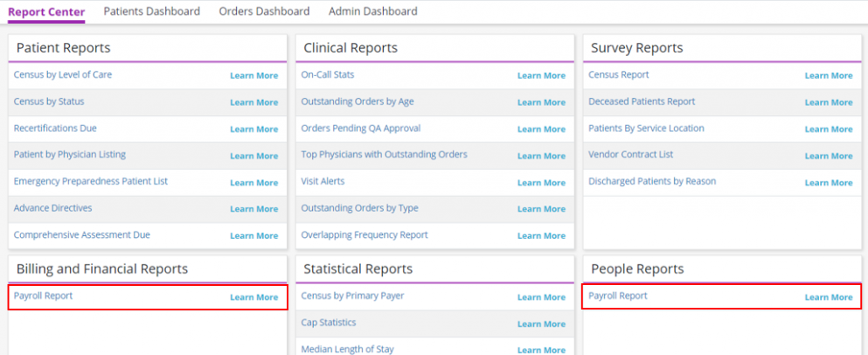Screen dimensions: 868x355
Task: Open the On-Call Stats report
Action: [x=328, y=75]
